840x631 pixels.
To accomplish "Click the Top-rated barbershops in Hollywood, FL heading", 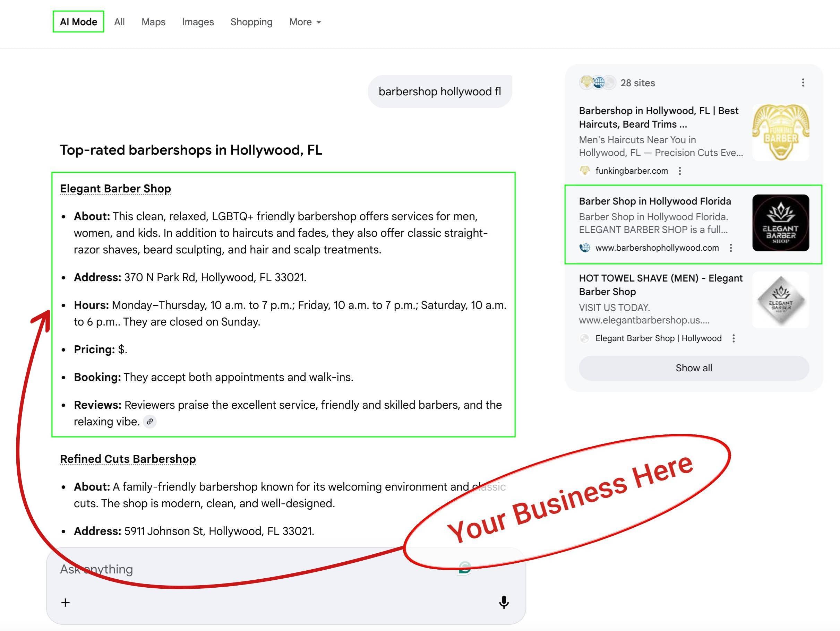I will (191, 150).
